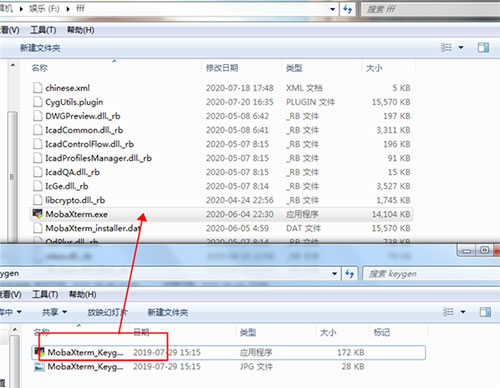Viewport: 500px width, 388px height.
Task: Select IcadProfilesManager.dll._rb file icon
Action: 38,158
